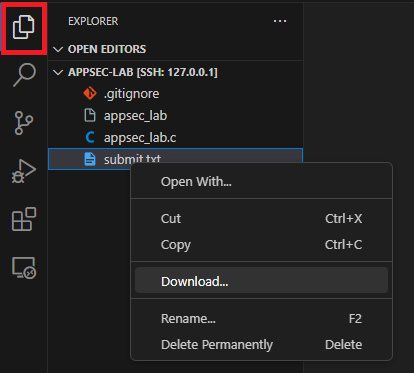Click the appsec_lab blank file icon
Screen dimensions: 414x373
90,115
